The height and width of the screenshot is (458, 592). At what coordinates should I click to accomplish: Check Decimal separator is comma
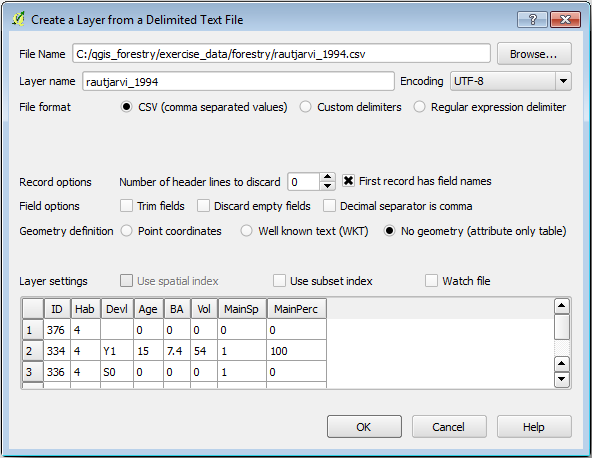[x=329, y=206]
